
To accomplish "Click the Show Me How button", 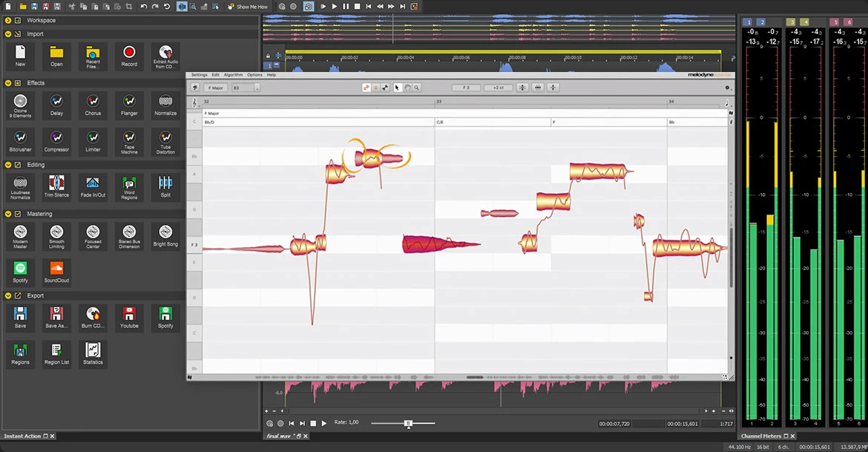I will point(248,6).
